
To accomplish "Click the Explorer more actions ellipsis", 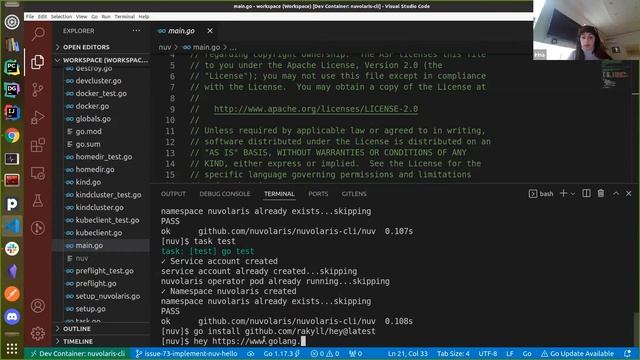I will [136, 31].
